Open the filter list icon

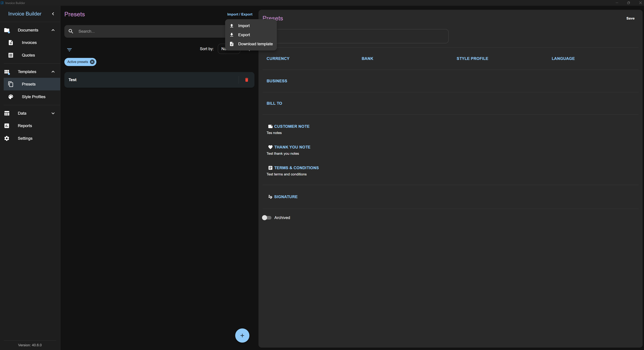coord(69,50)
